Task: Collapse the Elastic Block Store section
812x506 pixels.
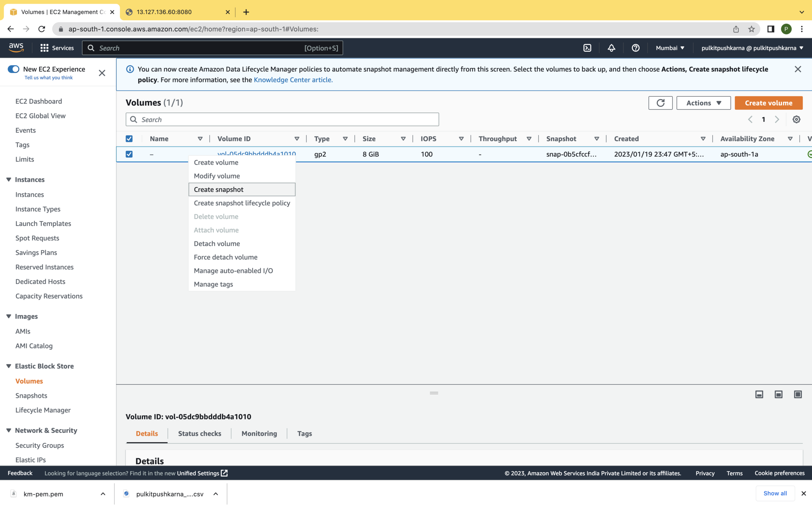Action: 9,366
